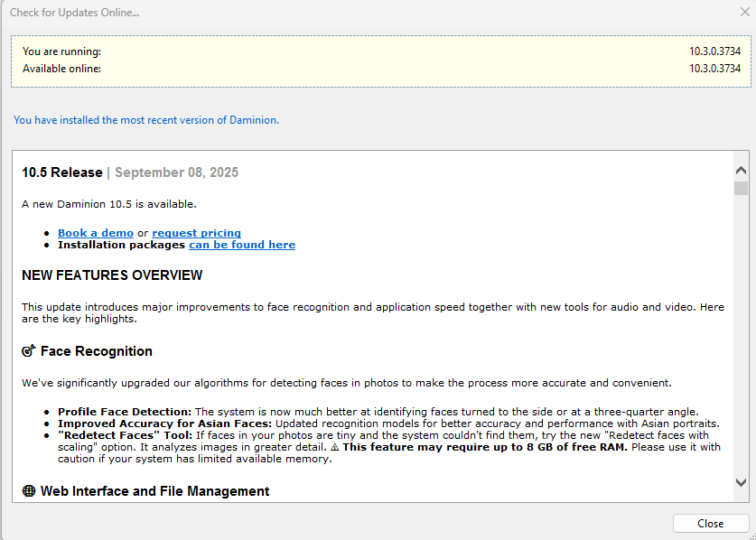Close the dialog with the X icon
This screenshot has height=540, width=756.
[x=745, y=12]
